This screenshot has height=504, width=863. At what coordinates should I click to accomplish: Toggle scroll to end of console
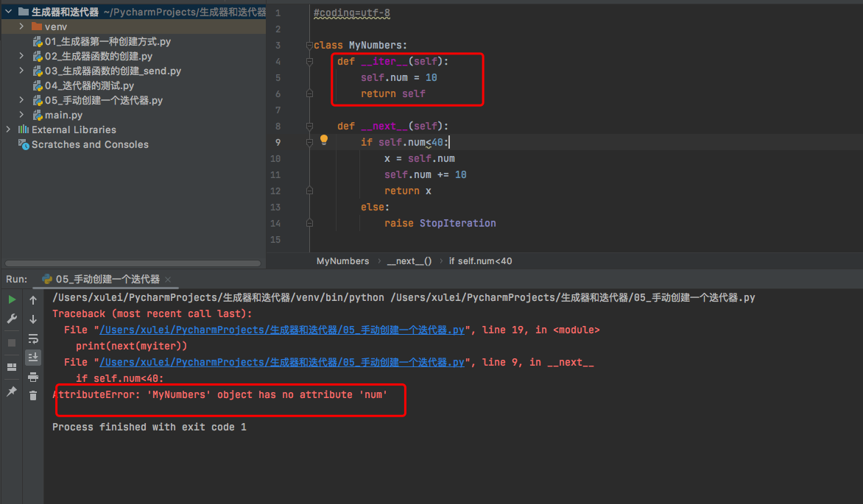33,358
